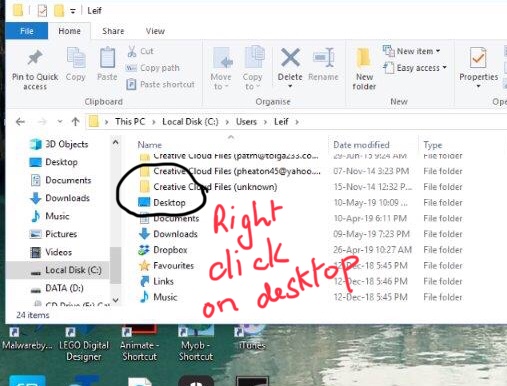507x386 pixels.
Task: Click the New folder icon
Action: pyautogui.click(x=364, y=57)
